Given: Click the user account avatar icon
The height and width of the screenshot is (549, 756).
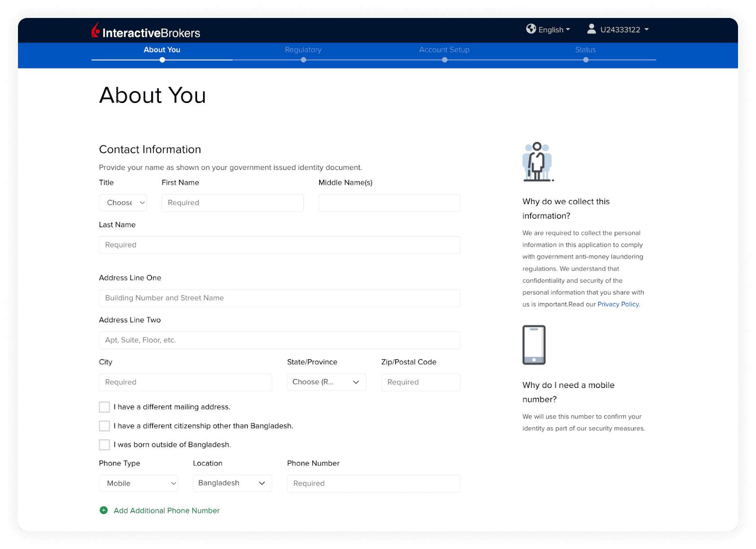Looking at the screenshot, I should pyautogui.click(x=591, y=29).
